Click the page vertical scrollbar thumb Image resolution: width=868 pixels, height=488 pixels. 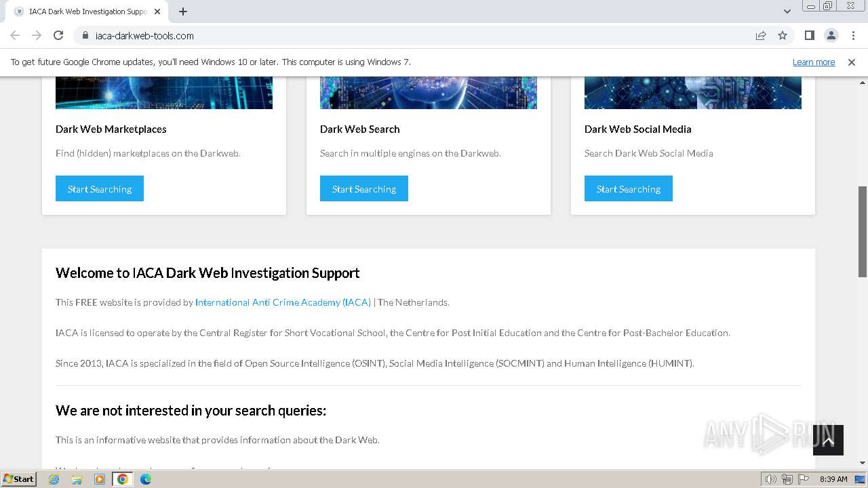pos(863,231)
